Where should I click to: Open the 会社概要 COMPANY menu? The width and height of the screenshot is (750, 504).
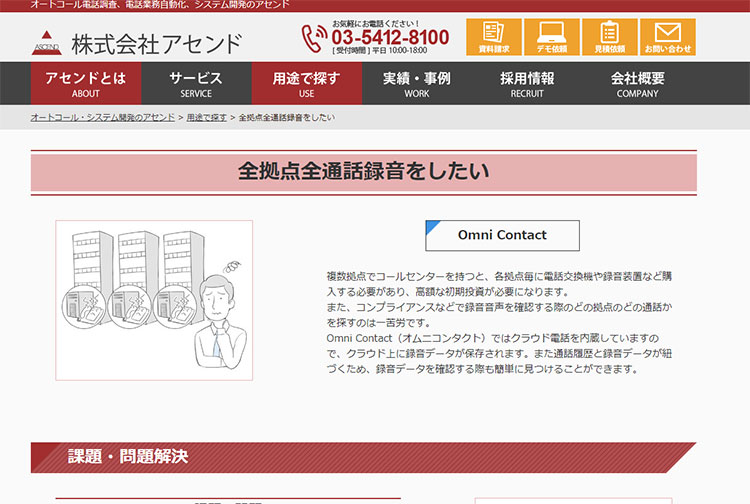[638, 83]
